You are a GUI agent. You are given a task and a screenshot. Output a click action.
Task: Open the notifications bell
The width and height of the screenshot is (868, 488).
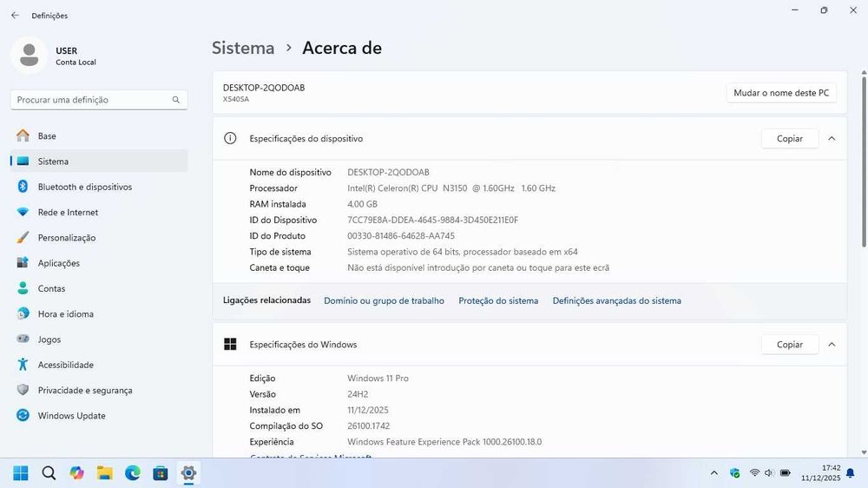pyautogui.click(x=851, y=473)
